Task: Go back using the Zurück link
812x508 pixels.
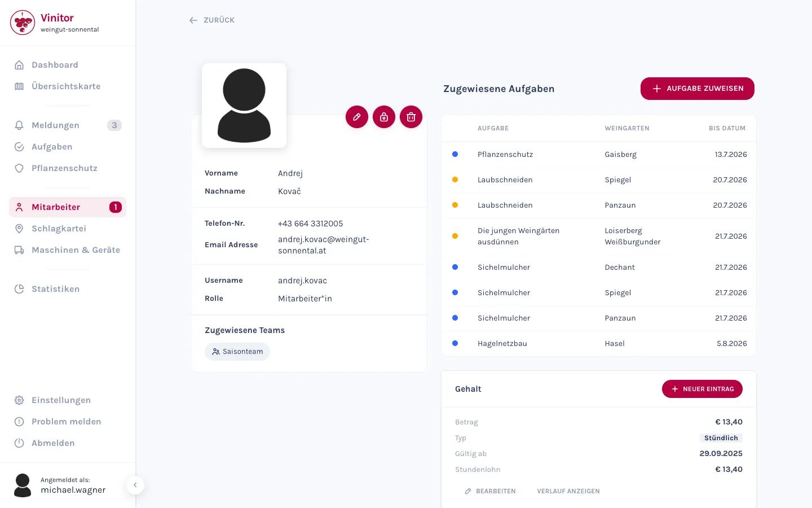Action: [x=212, y=20]
